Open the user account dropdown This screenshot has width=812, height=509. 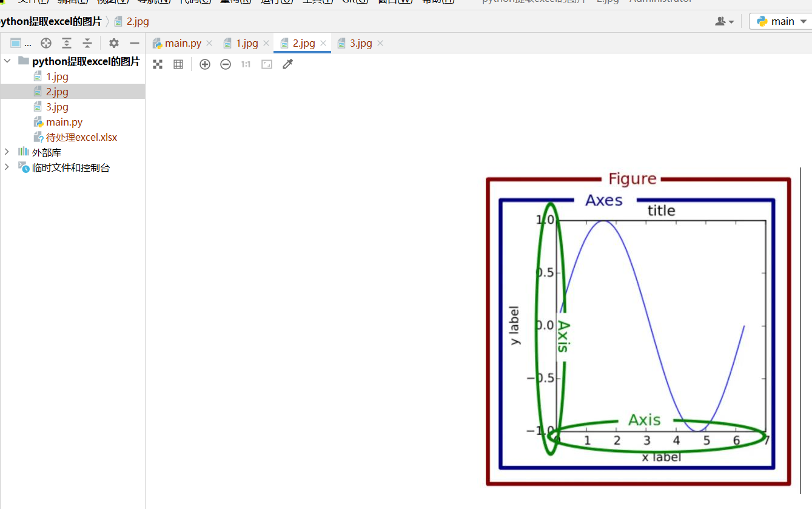724,21
